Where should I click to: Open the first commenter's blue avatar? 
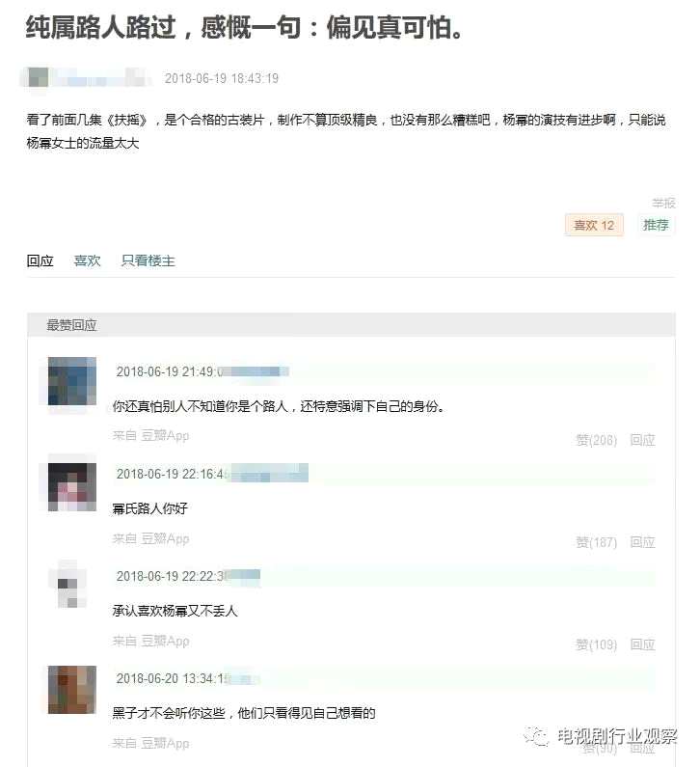click(x=72, y=381)
